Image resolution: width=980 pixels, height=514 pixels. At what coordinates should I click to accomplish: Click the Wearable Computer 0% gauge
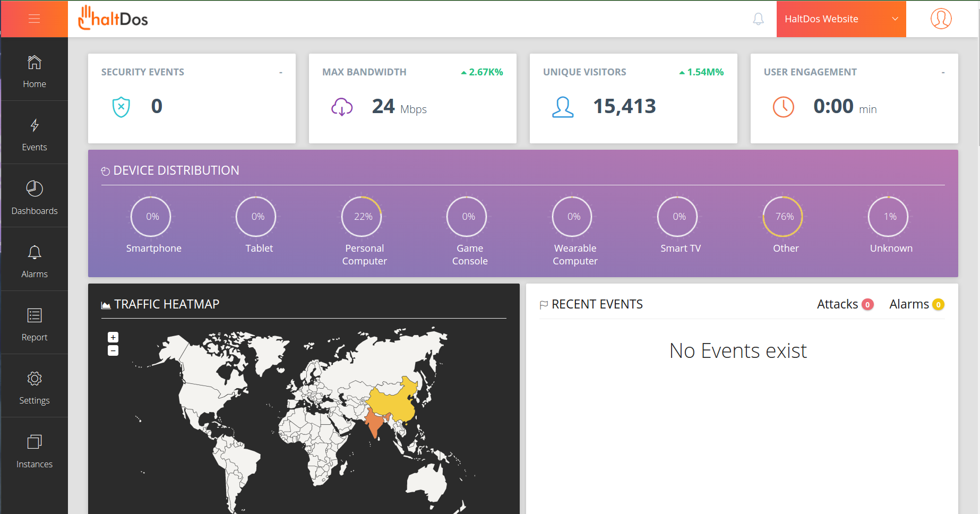tap(572, 217)
